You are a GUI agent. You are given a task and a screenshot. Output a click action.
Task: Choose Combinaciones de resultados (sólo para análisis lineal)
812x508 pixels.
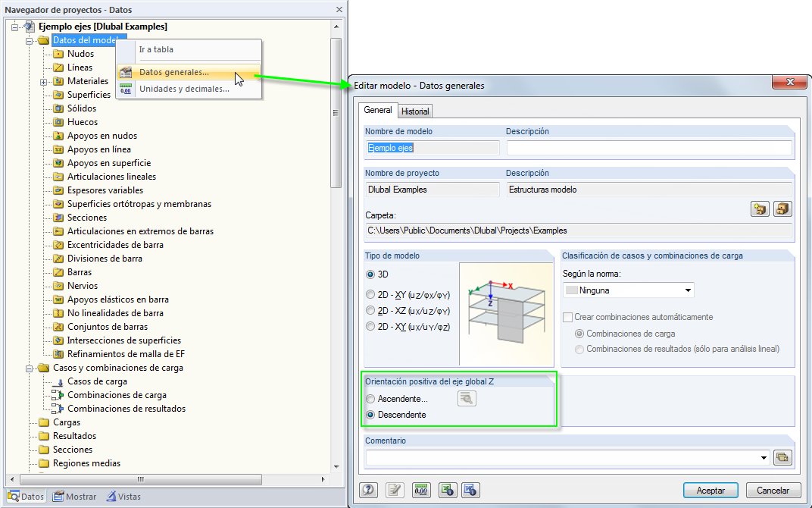pyautogui.click(x=579, y=350)
